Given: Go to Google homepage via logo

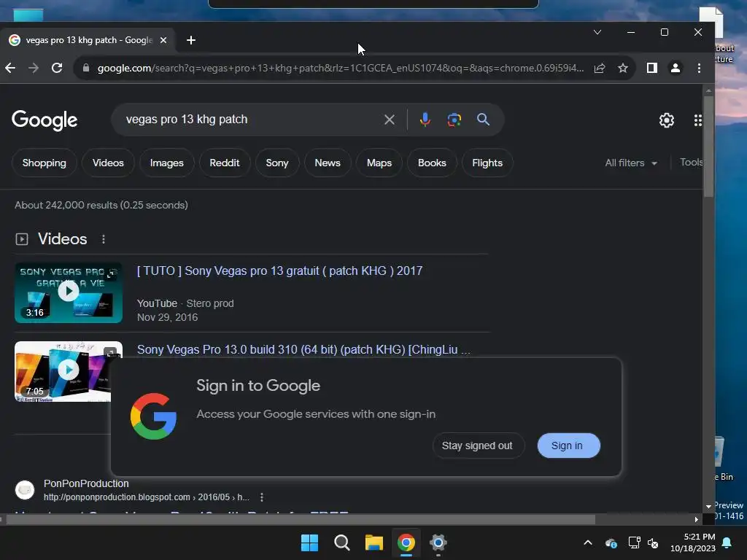Looking at the screenshot, I should (44, 120).
